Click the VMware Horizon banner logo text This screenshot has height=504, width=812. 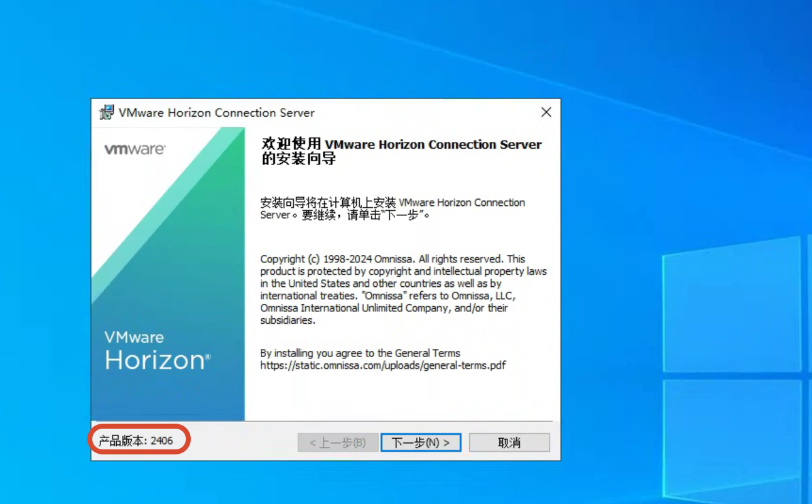tap(158, 351)
